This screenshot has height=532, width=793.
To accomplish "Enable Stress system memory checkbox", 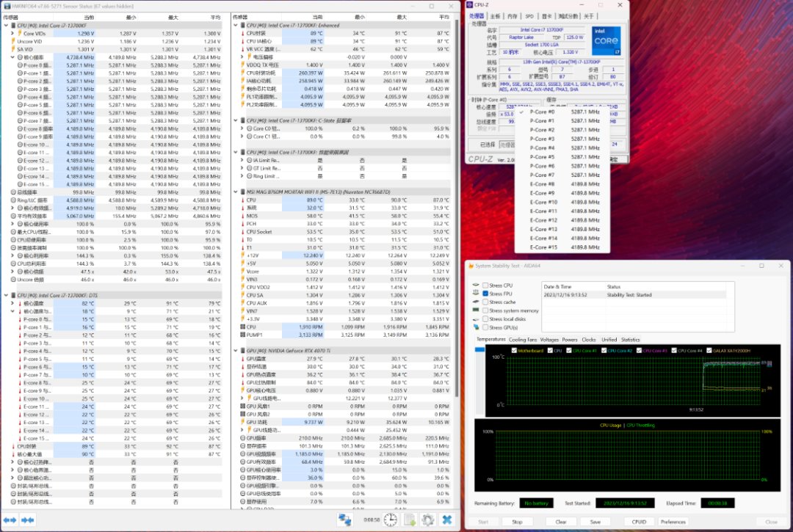I will pos(485,310).
